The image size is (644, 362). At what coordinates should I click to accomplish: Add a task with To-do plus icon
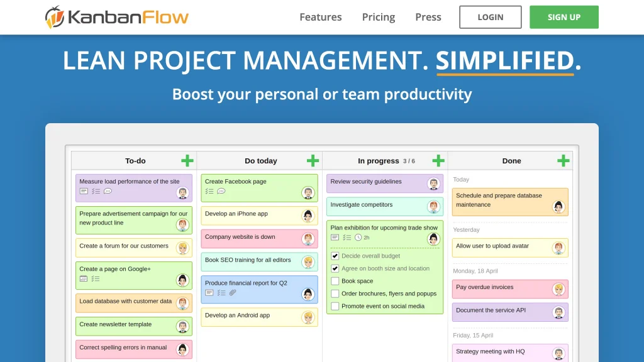187,161
